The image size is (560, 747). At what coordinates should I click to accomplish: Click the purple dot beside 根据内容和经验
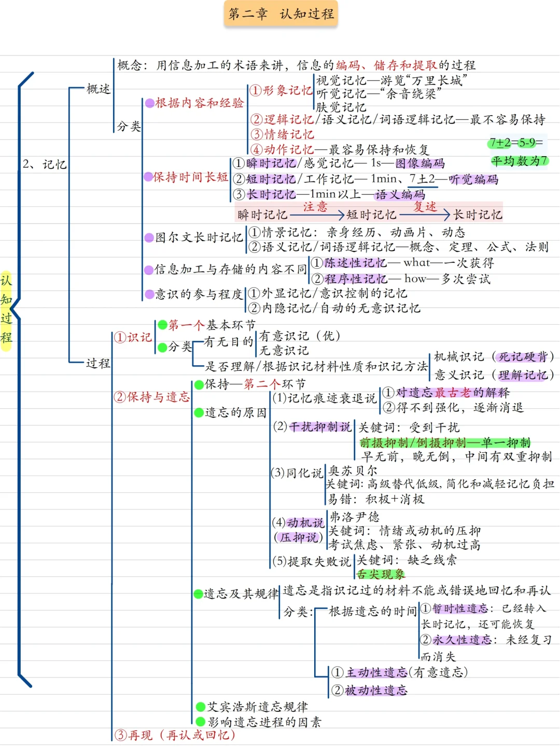click(149, 103)
